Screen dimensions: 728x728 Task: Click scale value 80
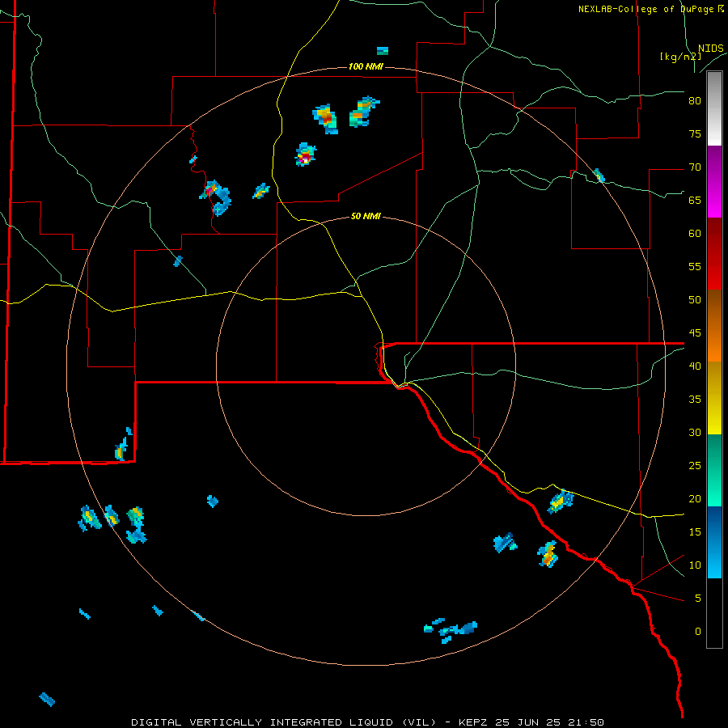tap(695, 101)
